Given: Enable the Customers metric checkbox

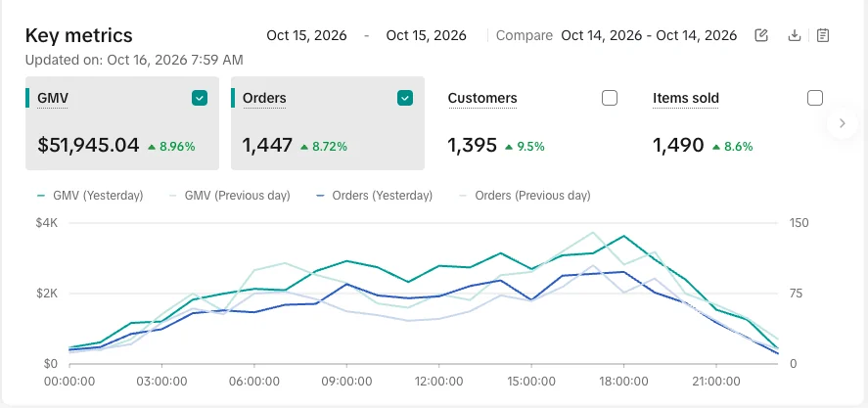Looking at the screenshot, I should coord(610,99).
